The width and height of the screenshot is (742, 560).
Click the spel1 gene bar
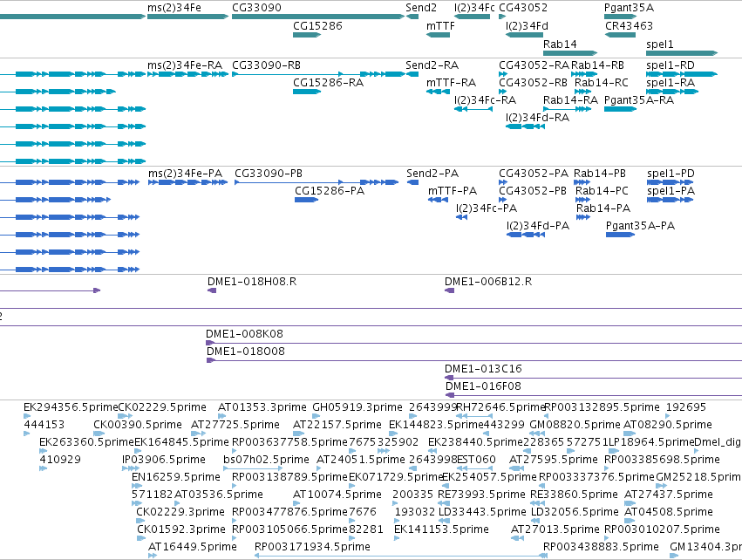pyautogui.click(x=682, y=53)
